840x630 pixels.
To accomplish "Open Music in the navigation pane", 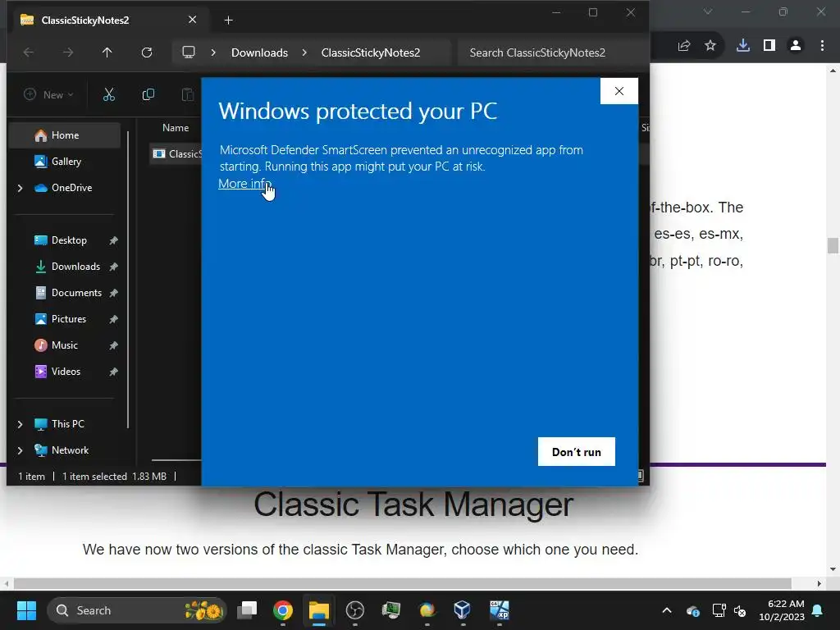I will (x=64, y=345).
